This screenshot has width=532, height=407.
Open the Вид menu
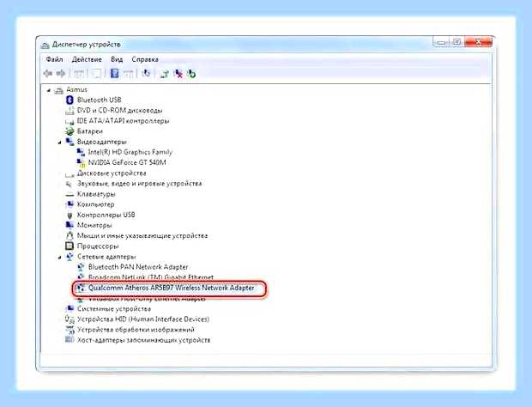117,59
